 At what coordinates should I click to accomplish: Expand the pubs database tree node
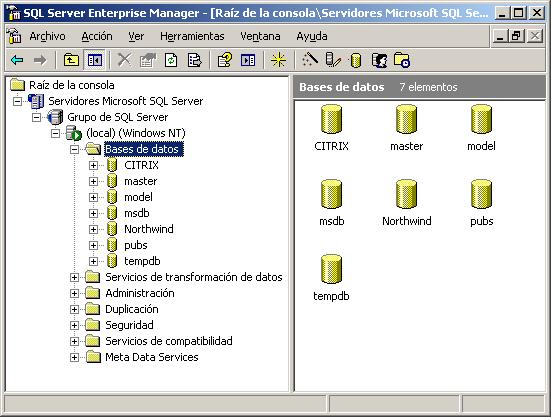pyautogui.click(x=93, y=245)
